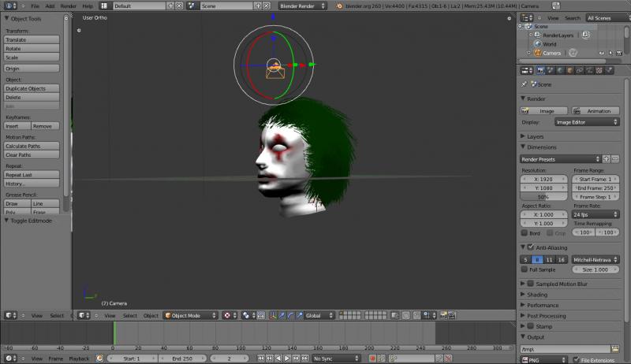The height and width of the screenshot is (364, 631).
Task: Toggle Camera visibility eye in outliner
Action: (x=602, y=53)
